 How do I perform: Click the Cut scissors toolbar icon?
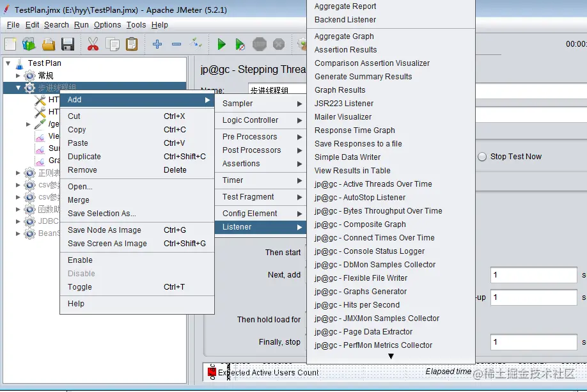tap(93, 44)
